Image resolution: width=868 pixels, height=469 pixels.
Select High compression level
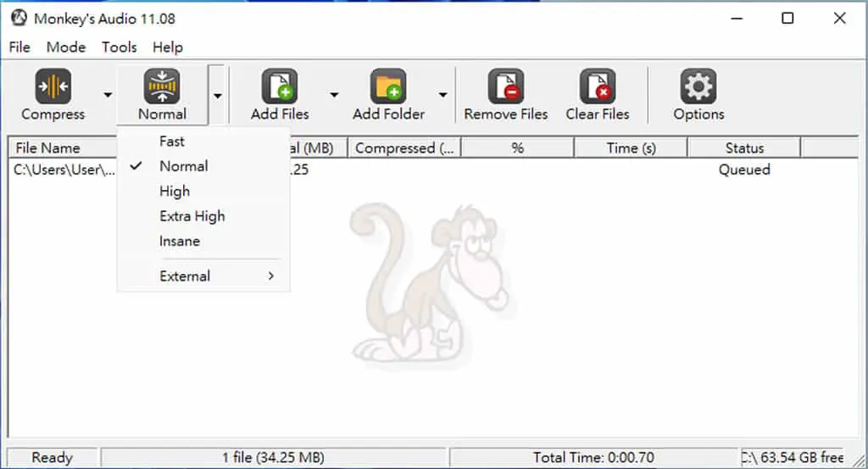(x=203, y=191)
